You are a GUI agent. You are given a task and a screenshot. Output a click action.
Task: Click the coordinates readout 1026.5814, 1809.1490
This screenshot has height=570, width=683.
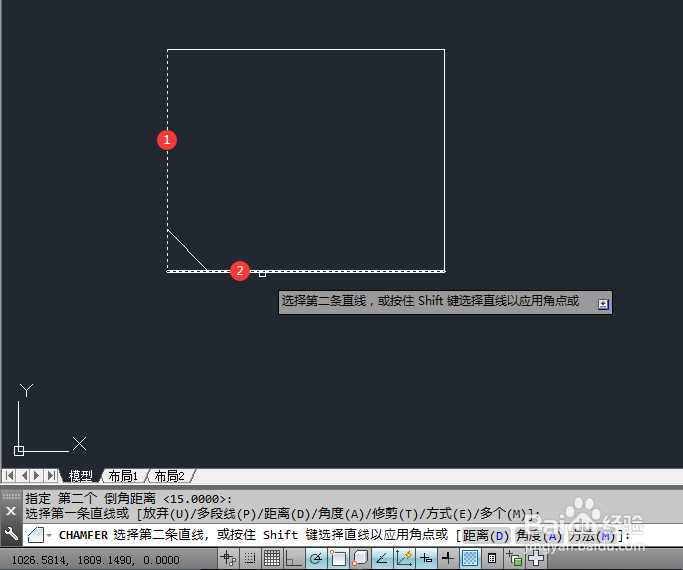coord(95,560)
